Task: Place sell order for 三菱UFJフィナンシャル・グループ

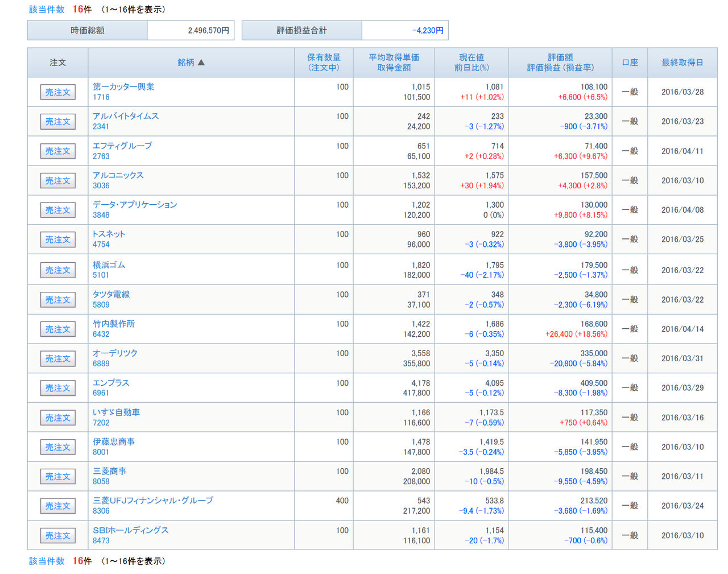Action: (58, 506)
